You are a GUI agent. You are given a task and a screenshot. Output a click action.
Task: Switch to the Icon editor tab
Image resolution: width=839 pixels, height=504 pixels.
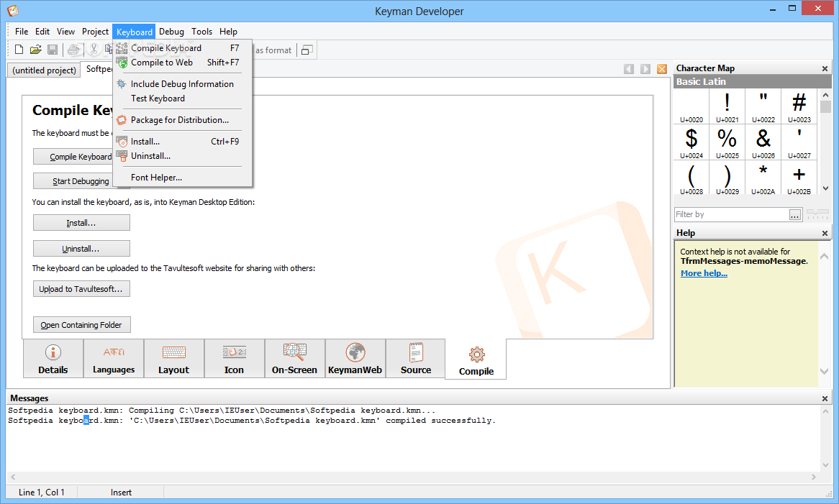234,359
